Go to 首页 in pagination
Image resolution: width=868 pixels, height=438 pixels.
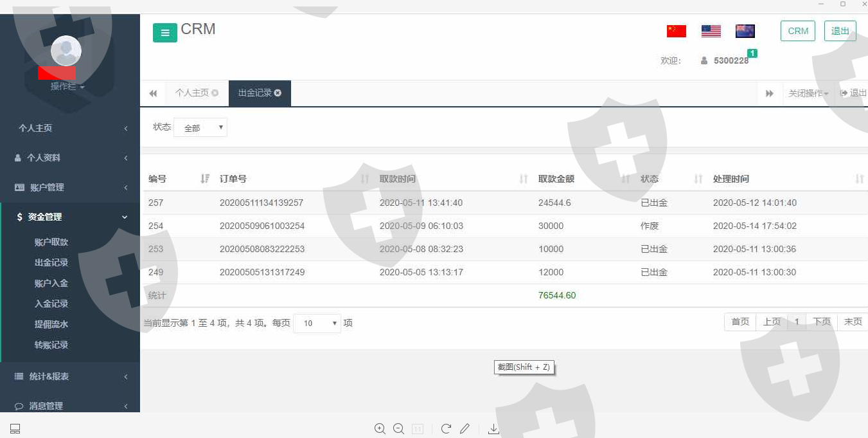click(x=740, y=322)
